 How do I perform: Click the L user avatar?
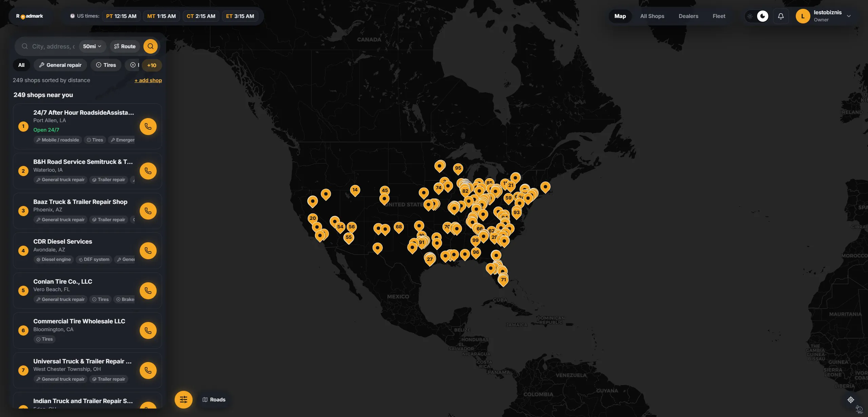(x=803, y=16)
